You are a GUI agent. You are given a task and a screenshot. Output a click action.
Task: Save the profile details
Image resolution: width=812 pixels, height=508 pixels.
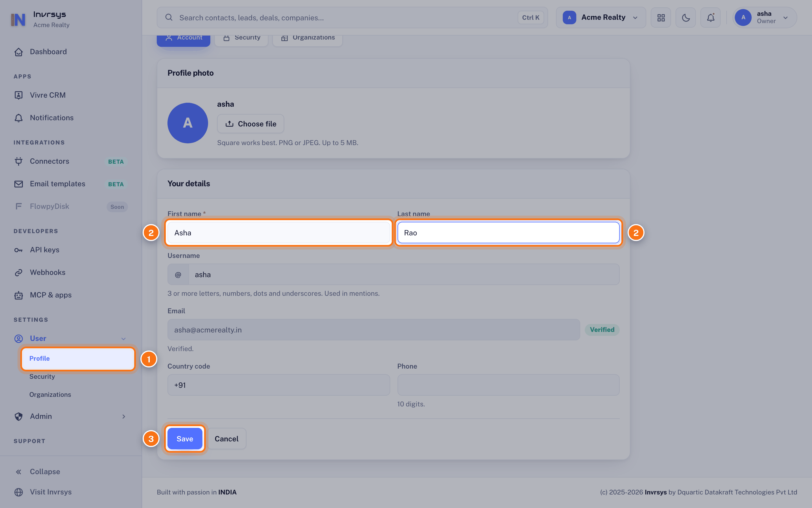coord(185,439)
